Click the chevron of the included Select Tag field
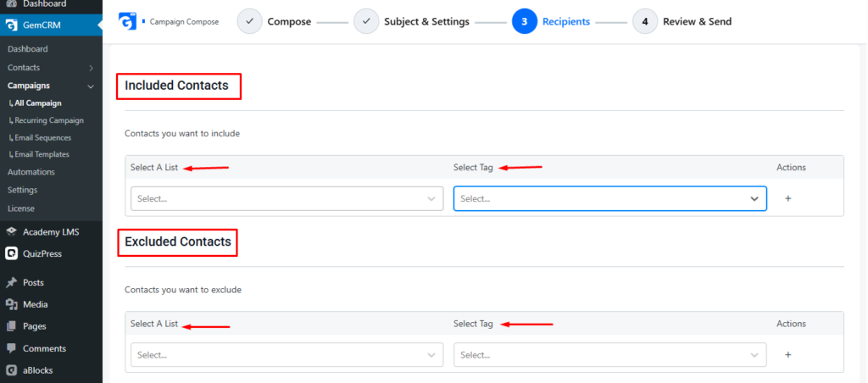 click(754, 198)
